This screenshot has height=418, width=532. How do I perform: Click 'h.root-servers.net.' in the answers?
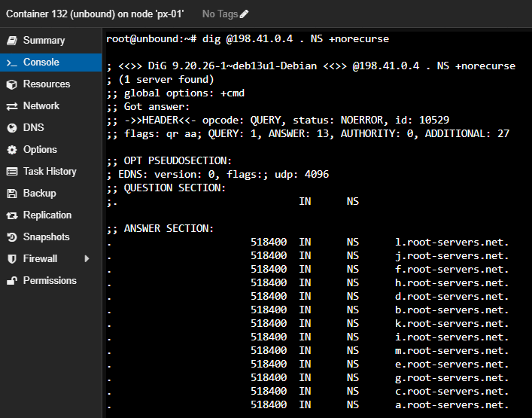452,283
